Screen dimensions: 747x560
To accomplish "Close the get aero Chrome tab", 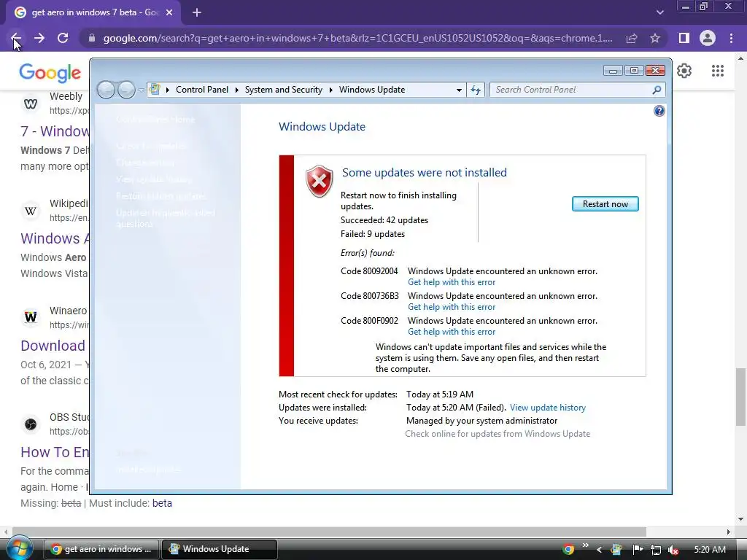I will [x=169, y=12].
